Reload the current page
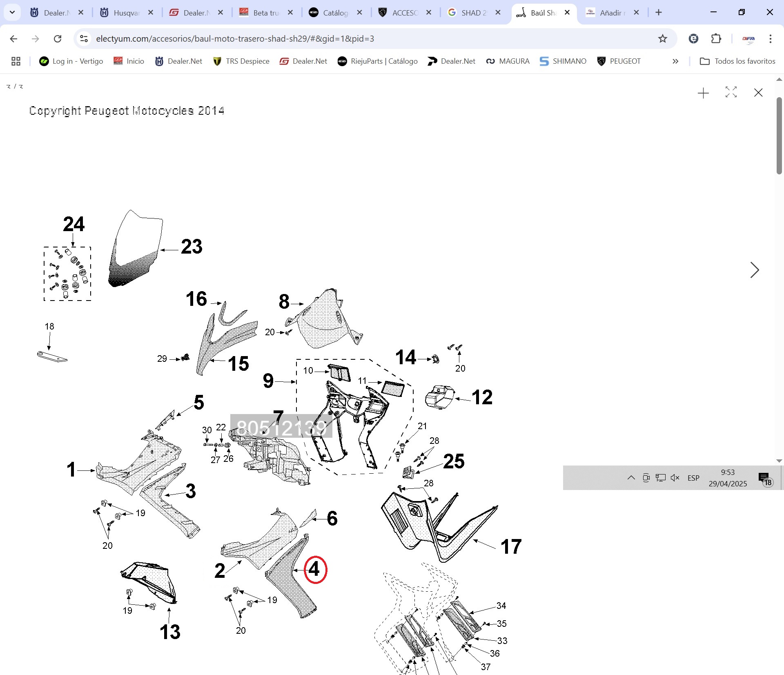The image size is (784, 675). click(58, 38)
